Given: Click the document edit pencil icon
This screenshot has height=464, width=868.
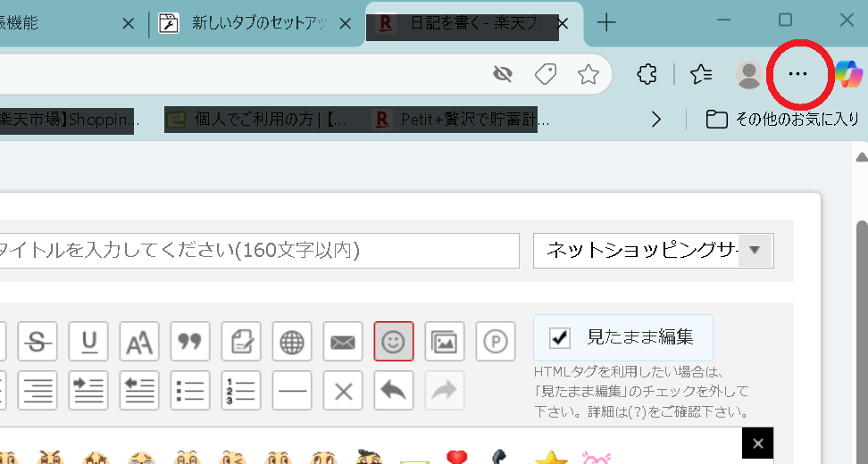Looking at the screenshot, I should pos(241,341).
